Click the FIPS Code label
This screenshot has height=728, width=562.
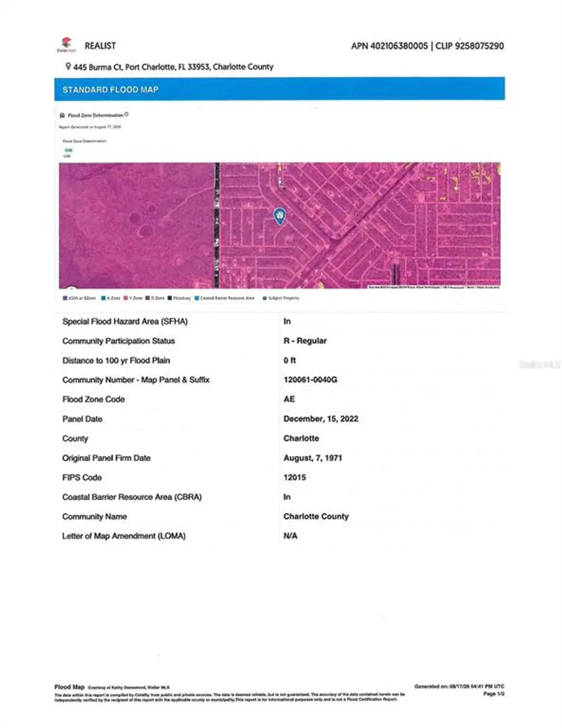[x=82, y=477]
